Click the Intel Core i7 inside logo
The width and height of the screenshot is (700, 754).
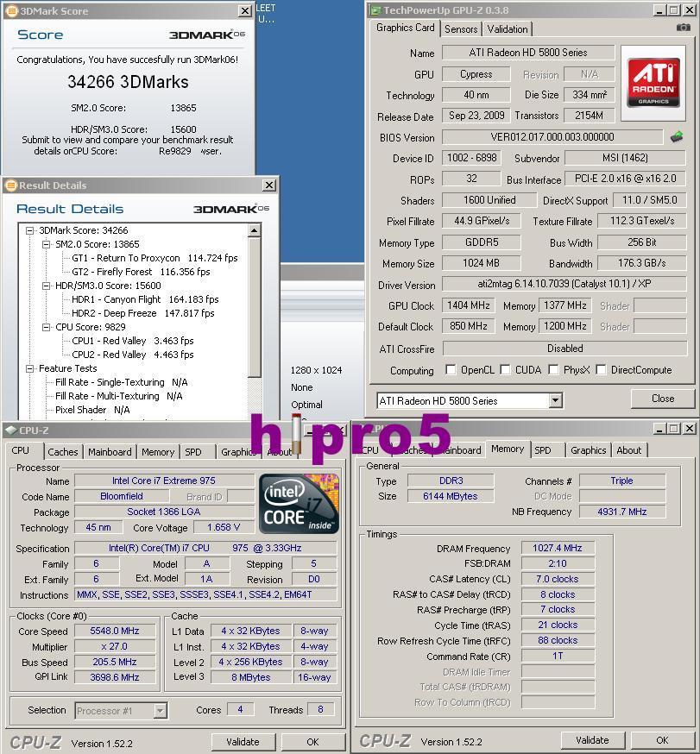point(300,504)
